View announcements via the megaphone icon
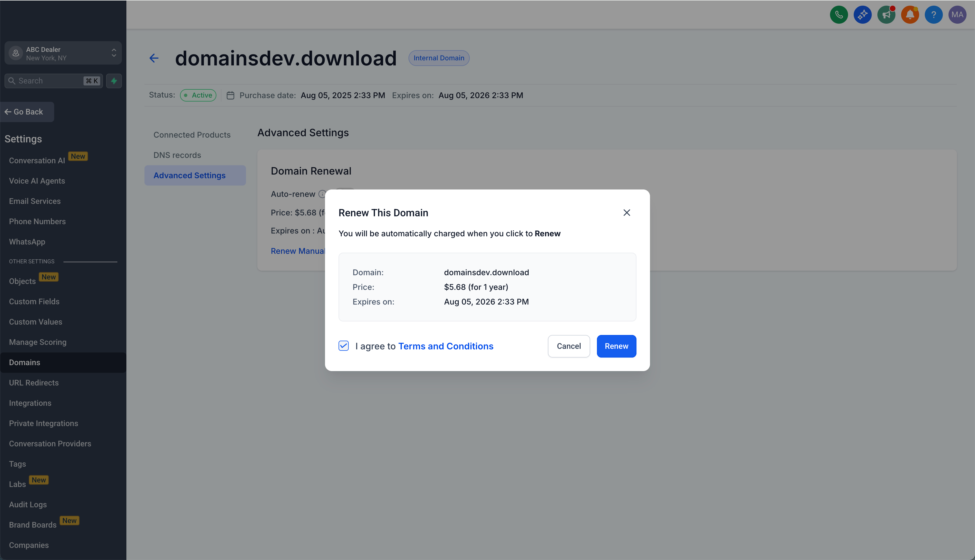 pyautogui.click(x=886, y=15)
